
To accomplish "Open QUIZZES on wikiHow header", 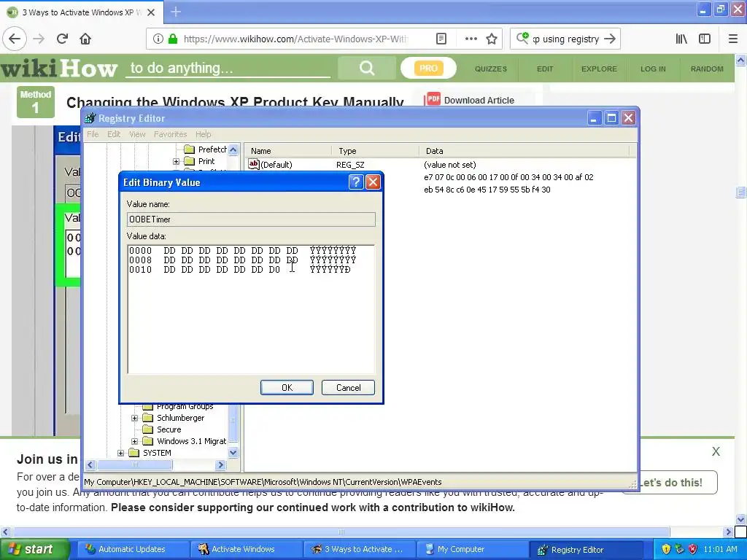I will coord(491,69).
